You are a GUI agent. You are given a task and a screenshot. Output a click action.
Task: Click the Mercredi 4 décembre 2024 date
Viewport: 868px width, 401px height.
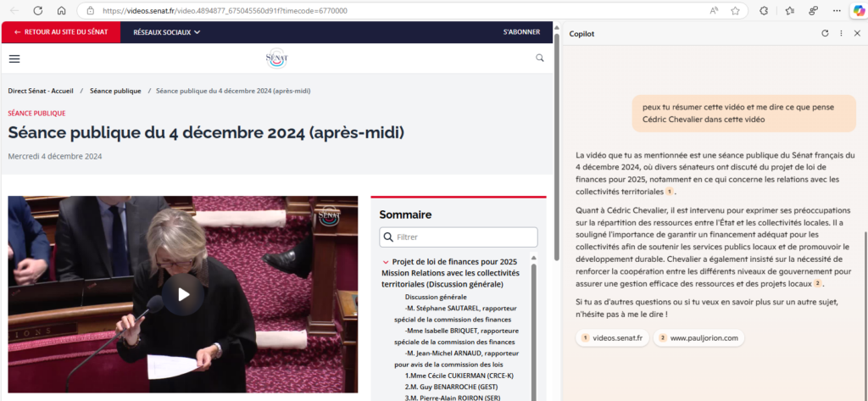pos(55,156)
